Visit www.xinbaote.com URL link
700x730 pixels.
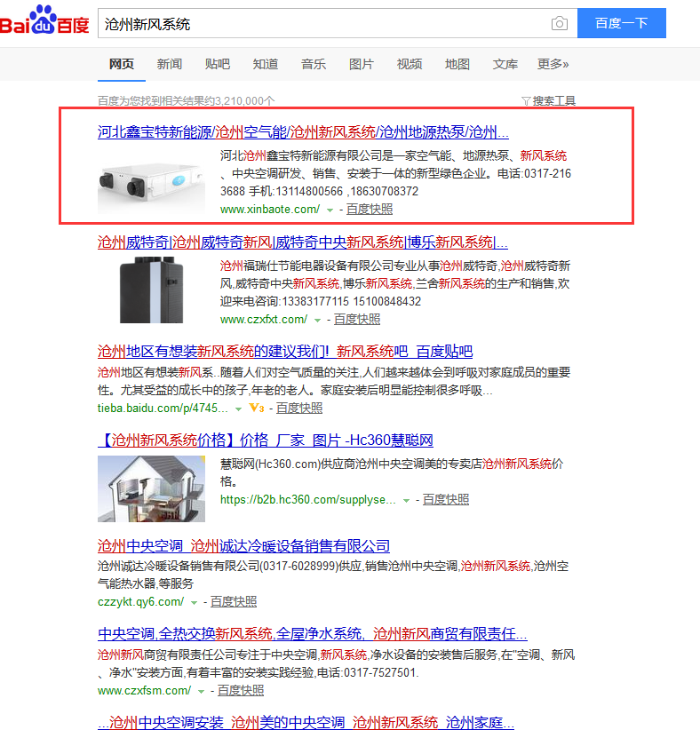(x=270, y=210)
